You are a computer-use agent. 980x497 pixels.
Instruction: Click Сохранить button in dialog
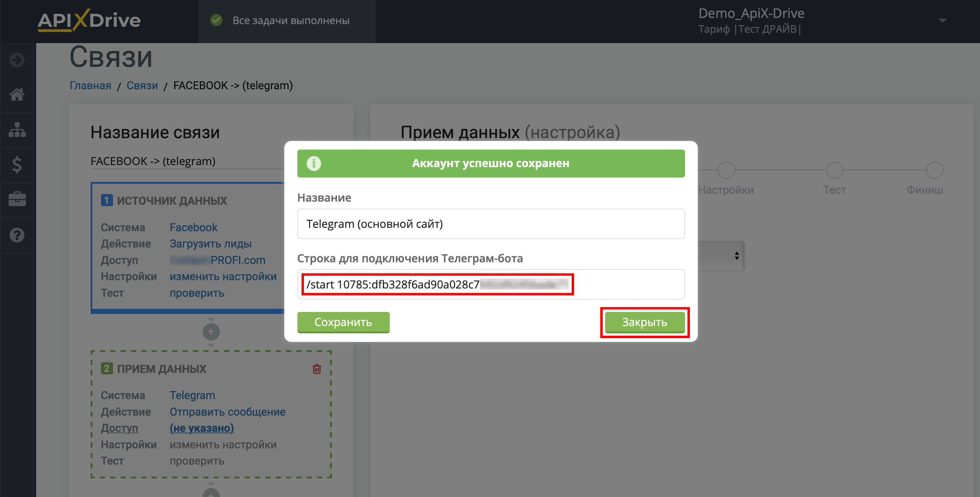point(343,322)
